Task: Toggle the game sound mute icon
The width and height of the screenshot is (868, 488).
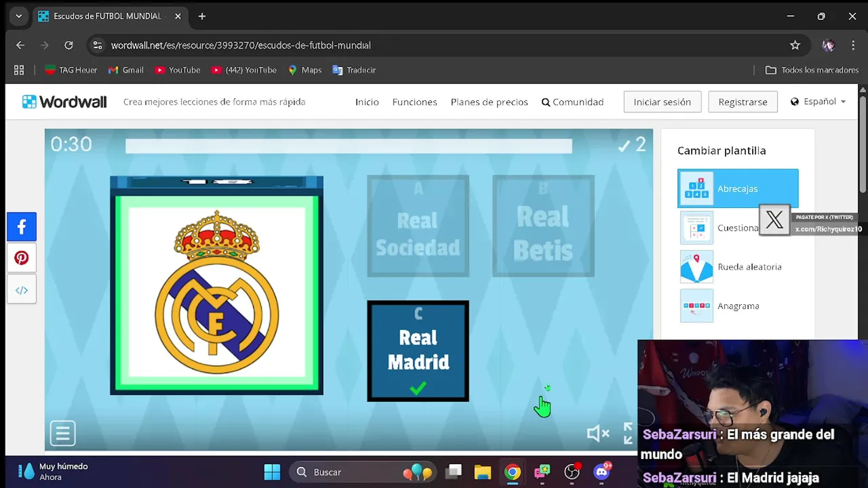Action: click(597, 433)
